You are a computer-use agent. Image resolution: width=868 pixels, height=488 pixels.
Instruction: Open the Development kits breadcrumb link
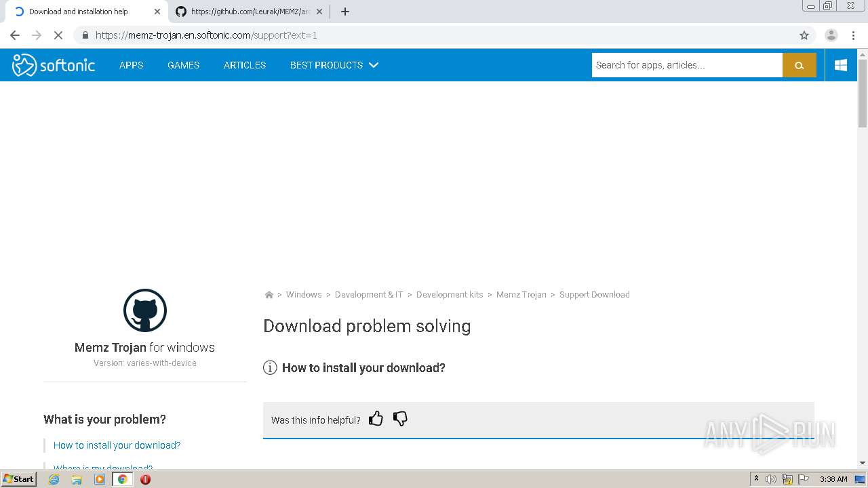[450, 295]
